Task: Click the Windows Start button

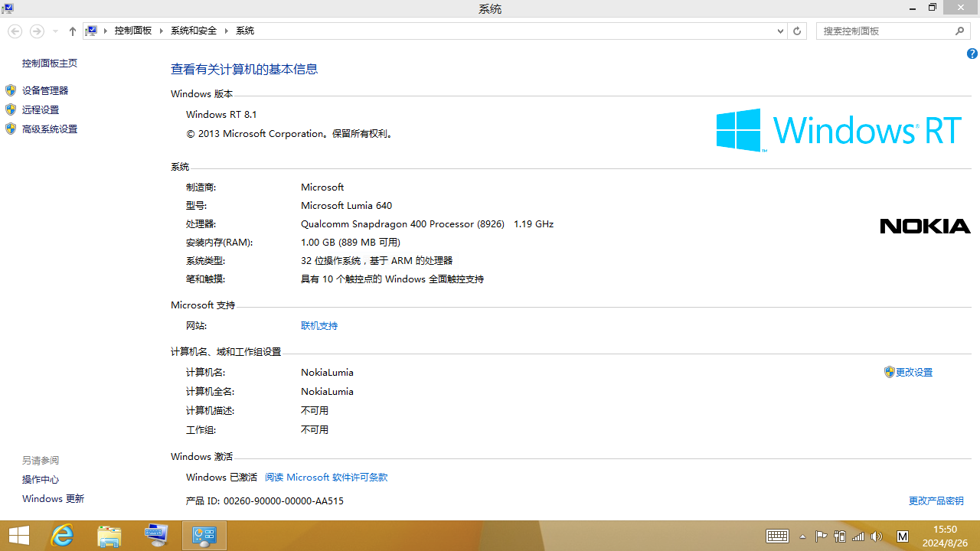Action: point(19,535)
